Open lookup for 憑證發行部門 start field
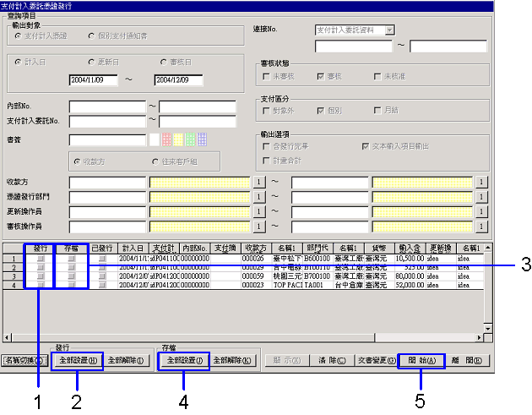 click(x=259, y=196)
